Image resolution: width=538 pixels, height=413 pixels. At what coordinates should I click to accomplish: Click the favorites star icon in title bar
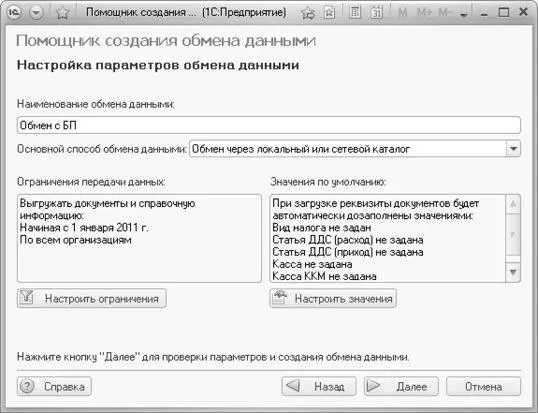click(63, 13)
